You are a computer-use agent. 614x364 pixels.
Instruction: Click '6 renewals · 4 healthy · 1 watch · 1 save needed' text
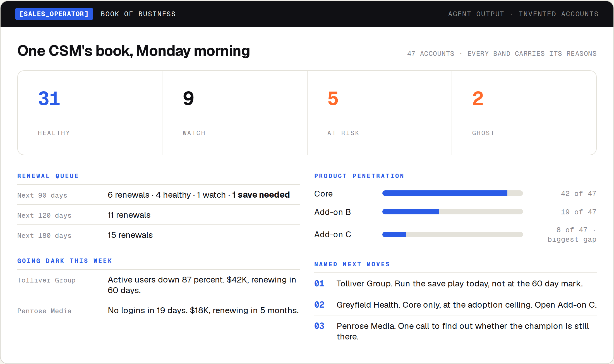pyautogui.click(x=199, y=195)
